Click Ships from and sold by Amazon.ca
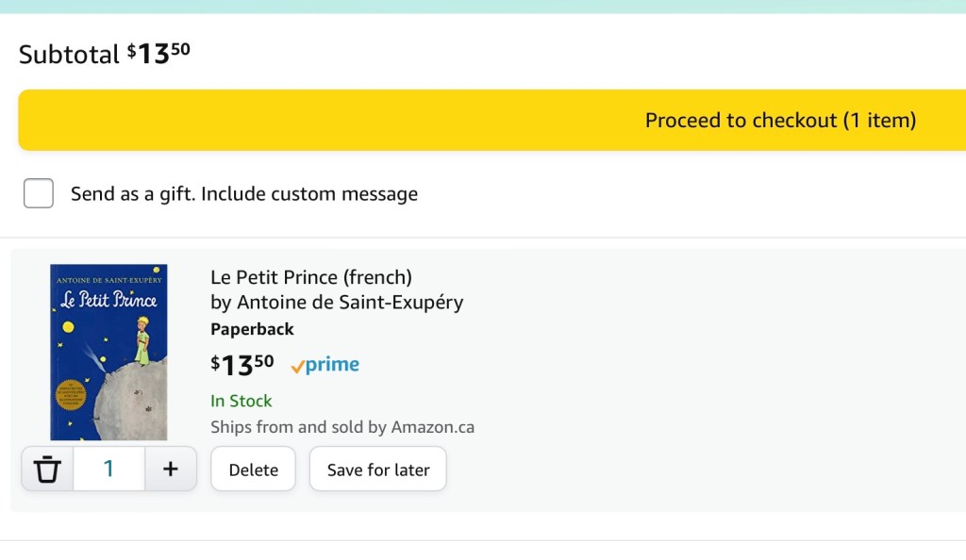The width and height of the screenshot is (966, 560). pyautogui.click(x=342, y=427)
